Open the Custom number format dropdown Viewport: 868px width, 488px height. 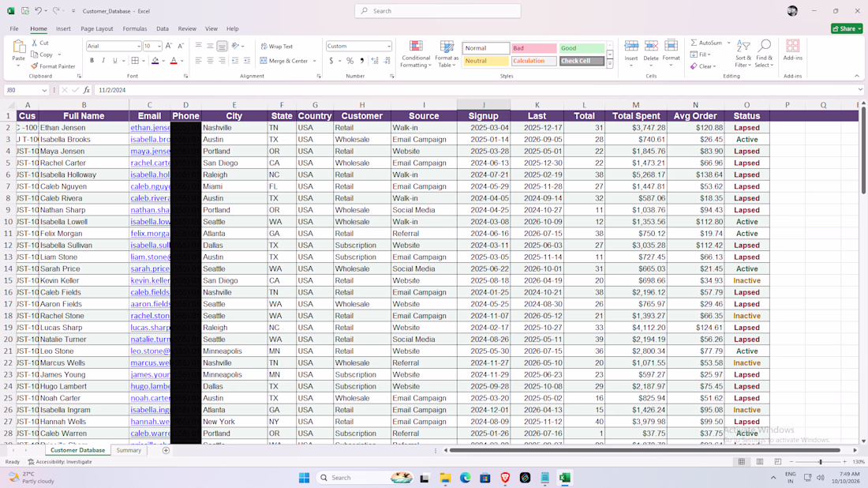pyautogui.click(x=388, y=46)
